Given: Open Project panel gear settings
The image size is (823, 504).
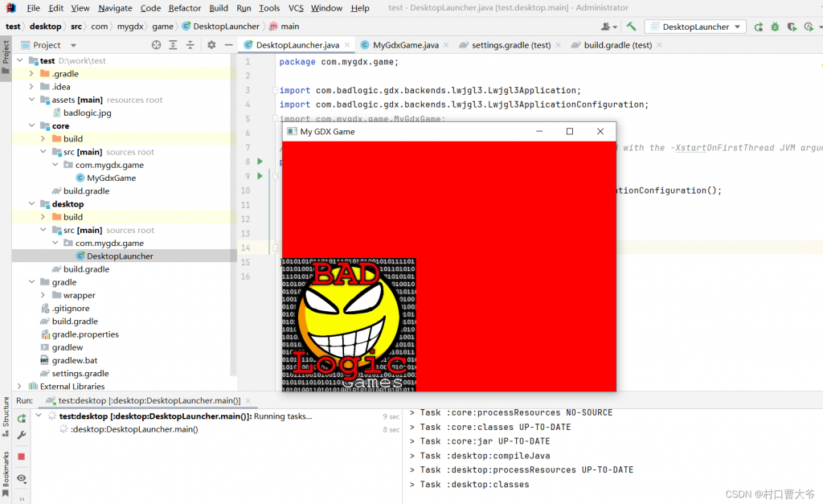Looking at the screenshot, I should pos(211,45).
